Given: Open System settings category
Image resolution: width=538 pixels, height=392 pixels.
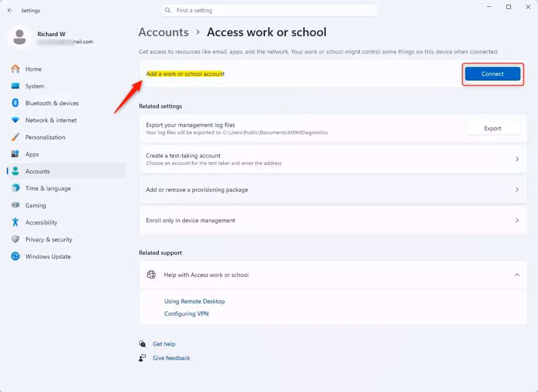Looking at the screenshot, I should pyautogui.click(x=67, y=86).
